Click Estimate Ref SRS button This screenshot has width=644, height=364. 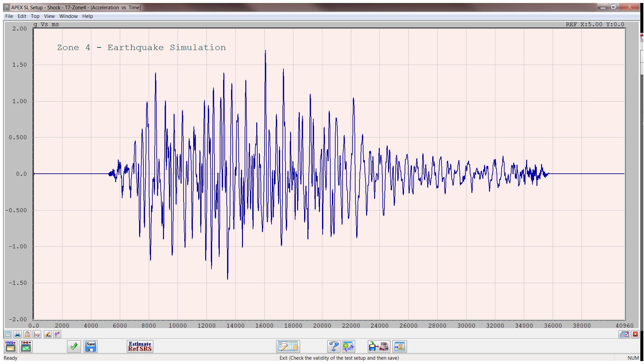tap(140, 346)
